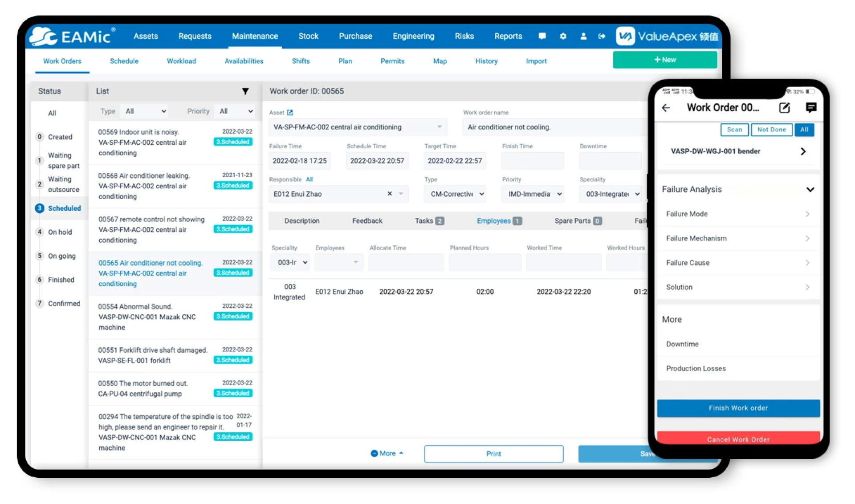
Task: Open the Asset edit link icon
Action: click(x=290, y=112)
